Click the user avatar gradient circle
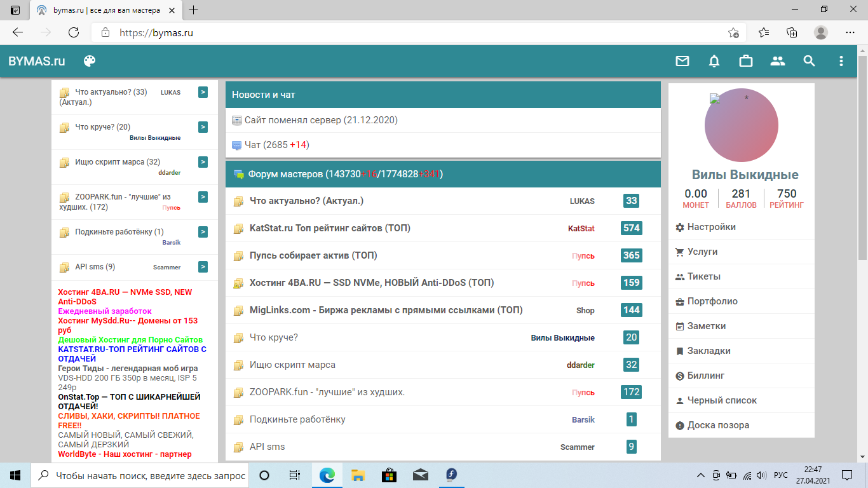 [741, 126]
